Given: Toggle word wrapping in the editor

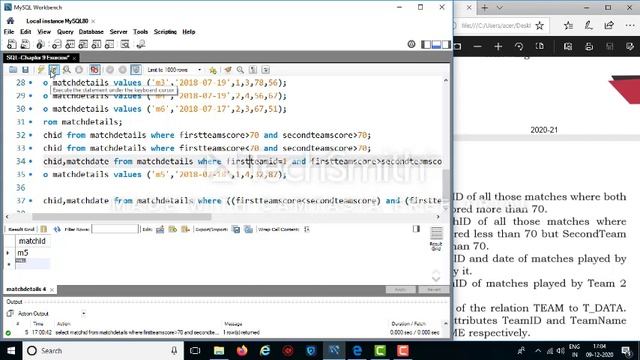Looking at the screenshot, I should point(266,70).
